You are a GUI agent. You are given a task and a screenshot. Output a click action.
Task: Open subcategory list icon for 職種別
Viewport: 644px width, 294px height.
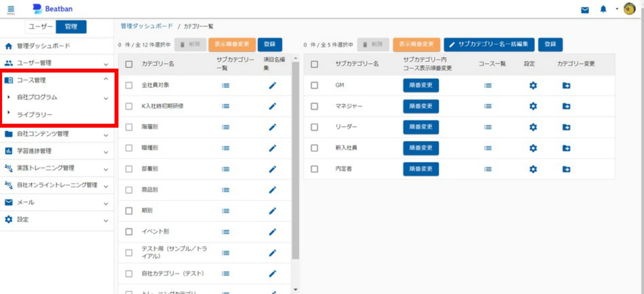tap(226, 148)
